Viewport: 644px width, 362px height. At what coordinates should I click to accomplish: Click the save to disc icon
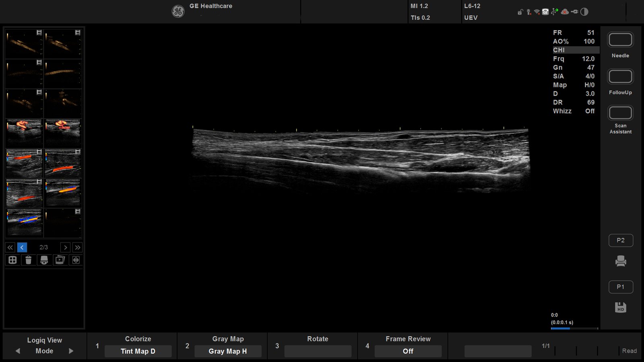(44, 260)
